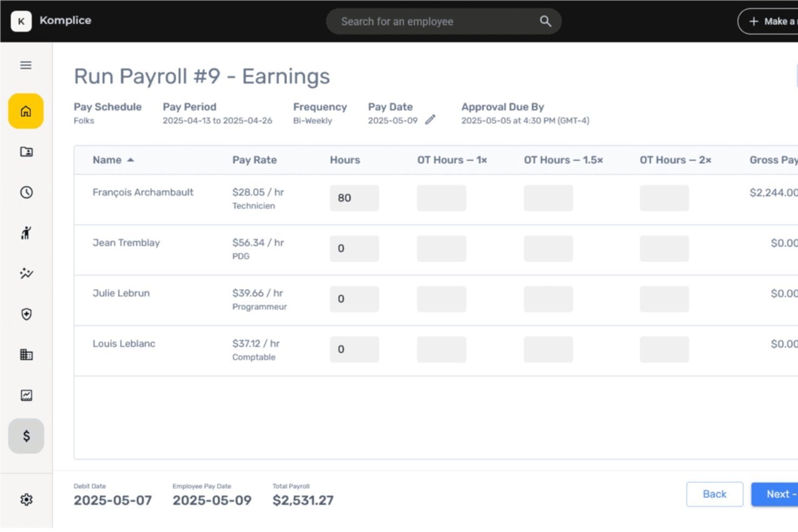Open the time tracking clock icon
The height and width of the screenshot is (532, 798).
click(x=25, y=192)
